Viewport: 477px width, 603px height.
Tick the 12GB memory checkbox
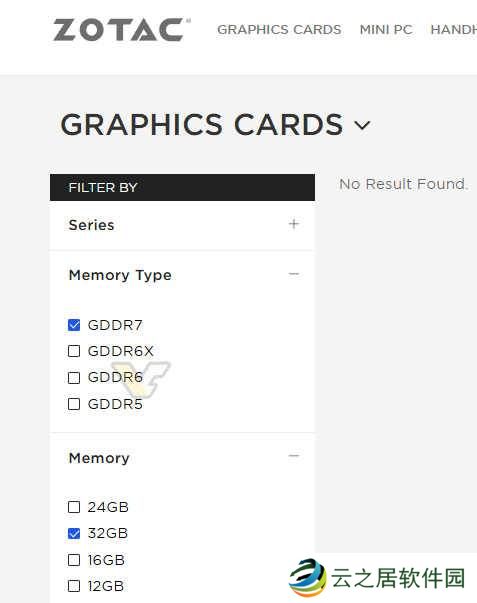click(x=74, y=586)
